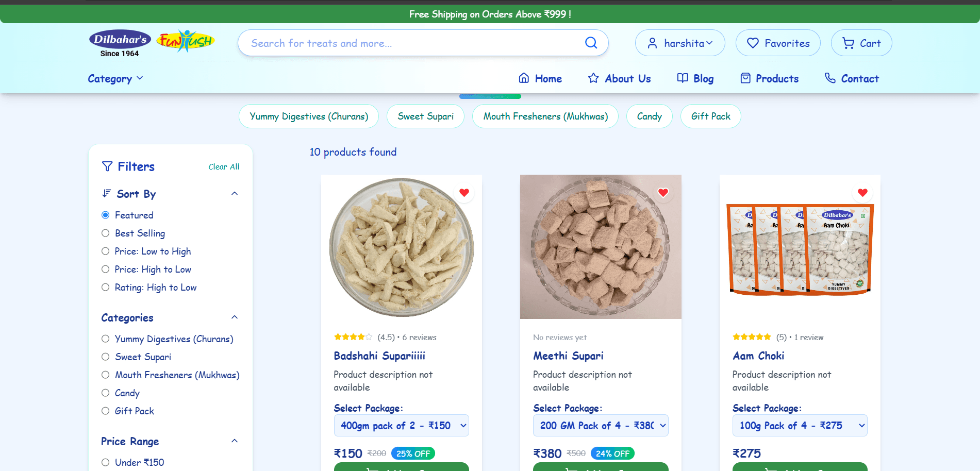
Task: Open the Cart icon button
Action: tap(861, 43)
